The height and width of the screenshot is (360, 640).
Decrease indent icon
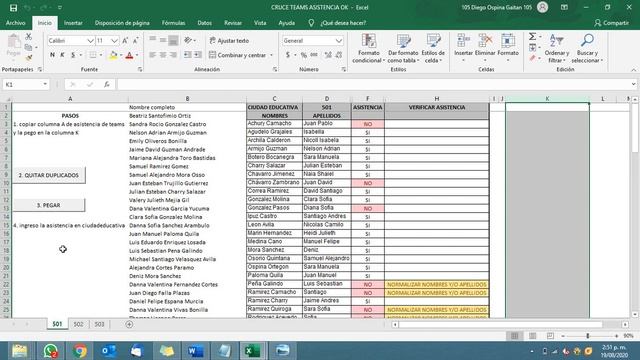point(188,55)
